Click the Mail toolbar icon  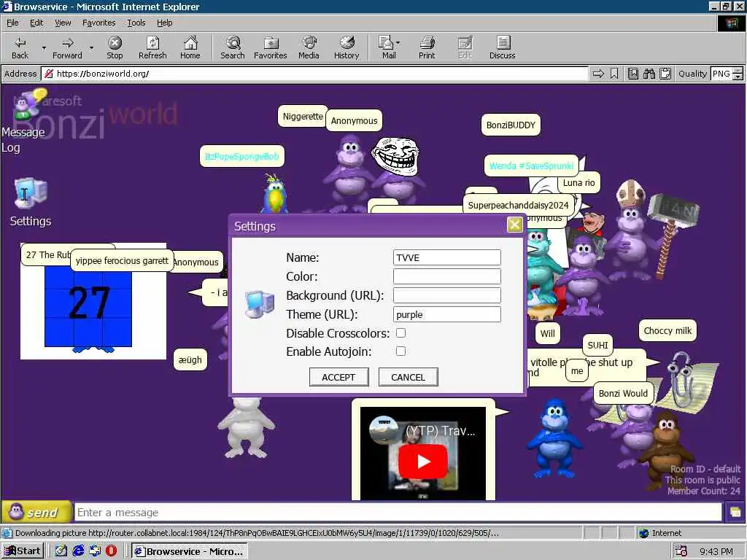click(387, 47)
